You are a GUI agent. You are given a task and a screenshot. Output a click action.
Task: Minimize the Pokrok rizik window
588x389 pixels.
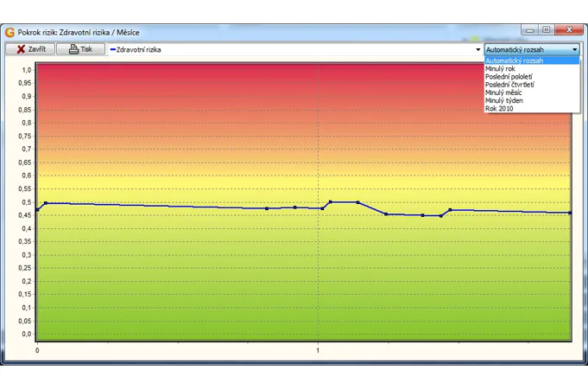[530, 30]
